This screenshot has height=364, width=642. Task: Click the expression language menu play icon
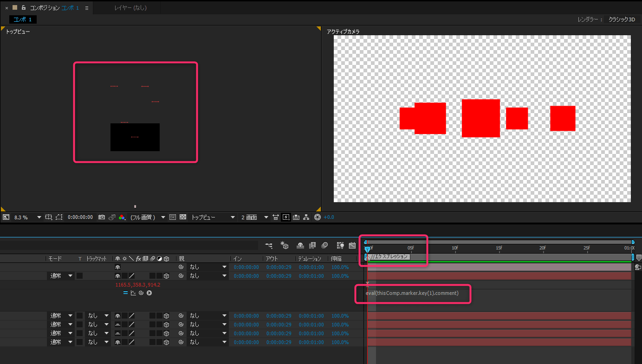(x=149, y=293)
